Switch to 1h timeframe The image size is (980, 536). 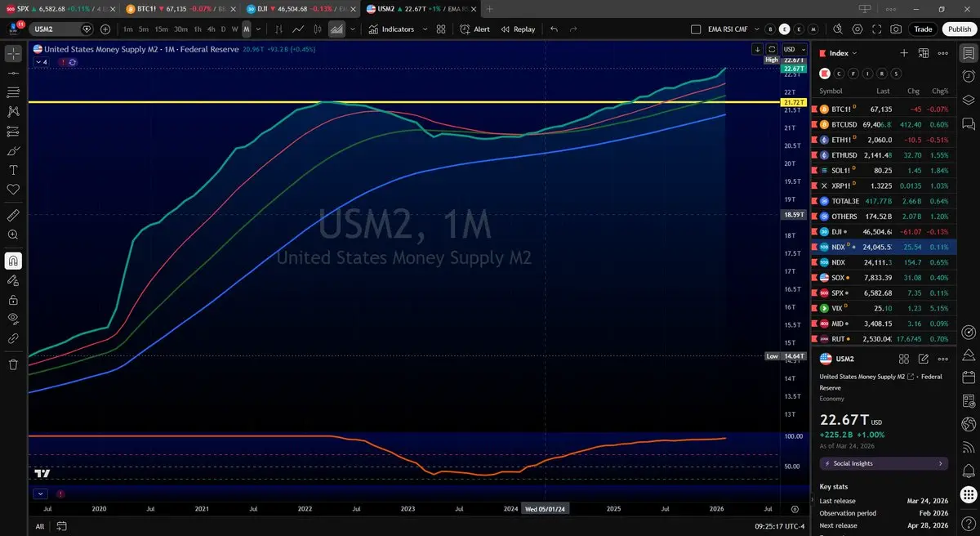tap(198, 29)
